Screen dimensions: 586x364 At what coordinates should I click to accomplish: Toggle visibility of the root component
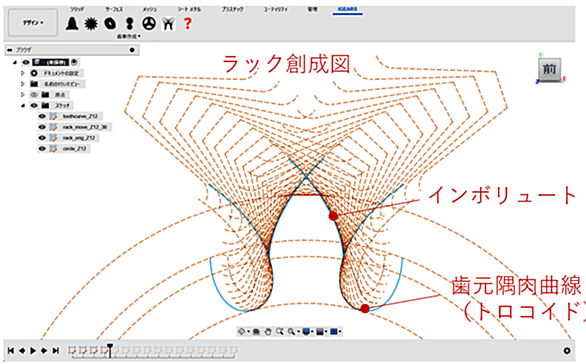26,62
